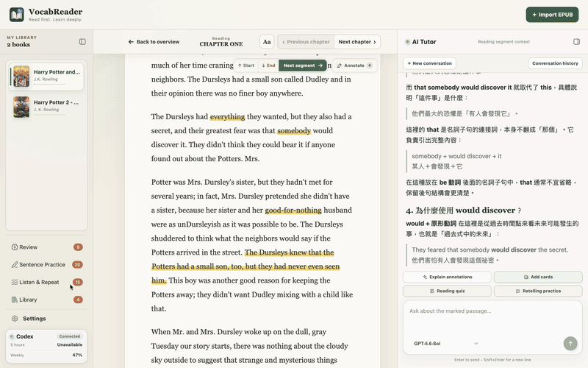Screen dimensions: 588x368
Task: Click the Review count badge 9
Action: click(x=78, y=247)
